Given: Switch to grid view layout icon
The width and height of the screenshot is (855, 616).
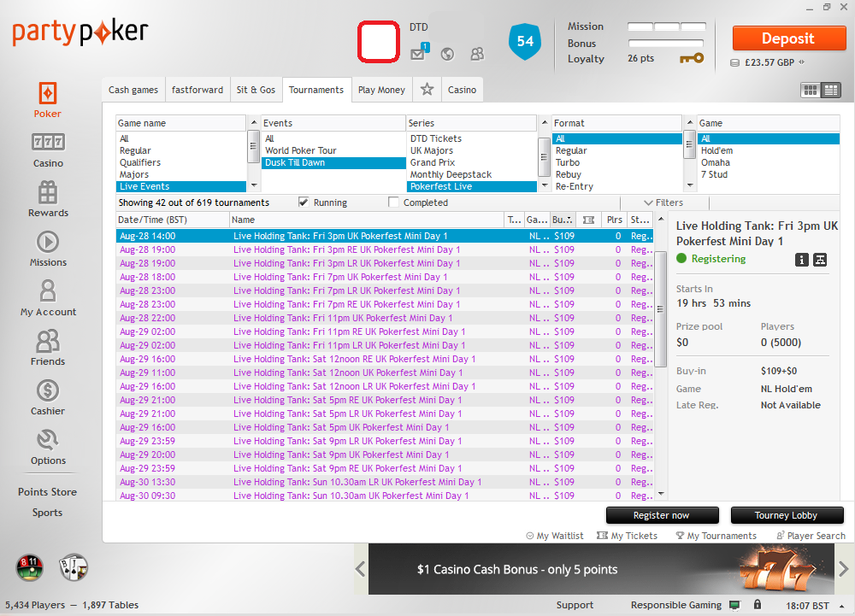Looking at the screenshot, I should [x=811, y=91].
